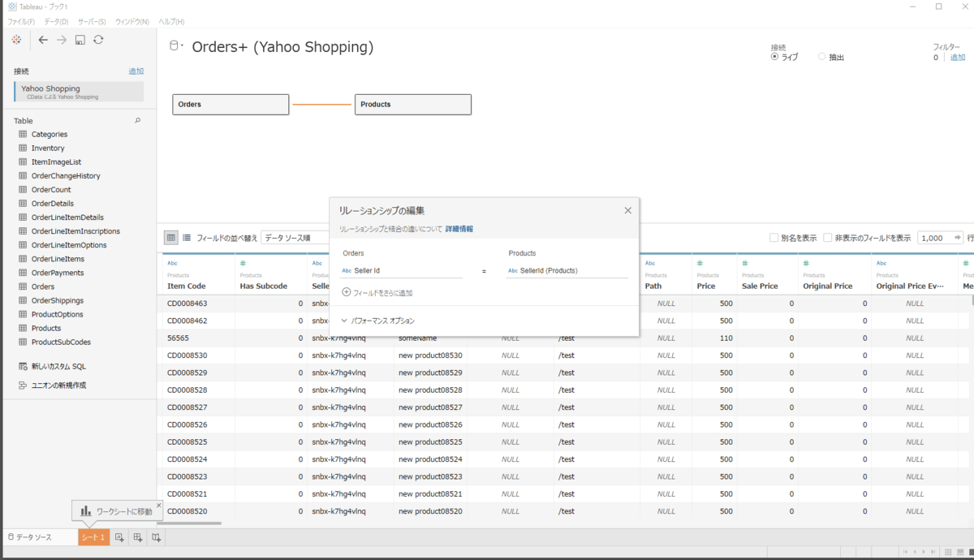Screen dimensions: 974x560
Task: Go back with the left arrow icon
Action: click(43, 40)
